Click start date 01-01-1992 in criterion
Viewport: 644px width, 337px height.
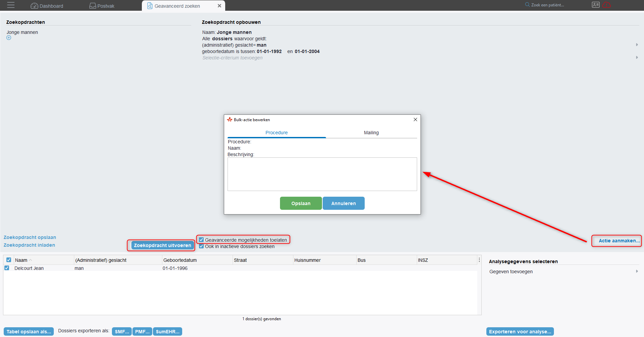(269, 51)
